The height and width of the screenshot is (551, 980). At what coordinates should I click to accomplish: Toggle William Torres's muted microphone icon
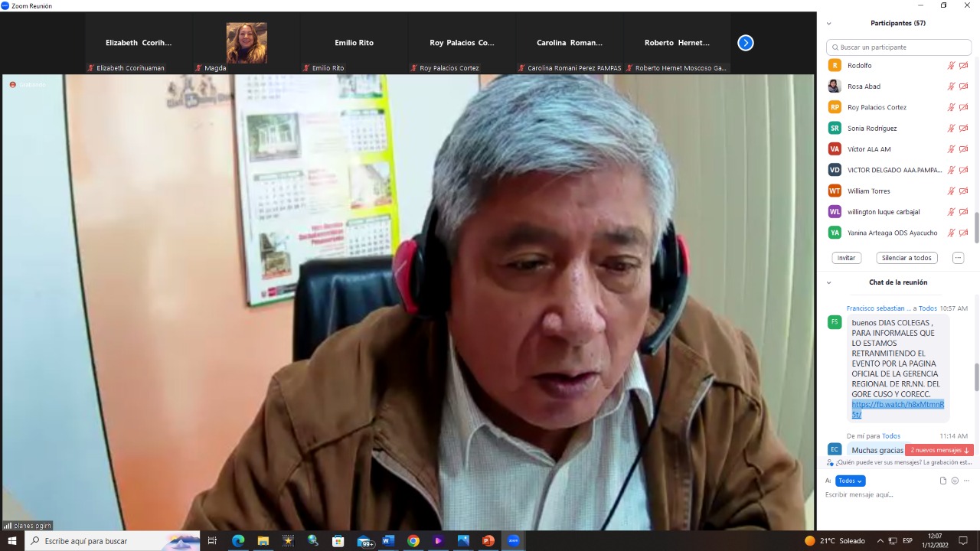coord(951,191)
